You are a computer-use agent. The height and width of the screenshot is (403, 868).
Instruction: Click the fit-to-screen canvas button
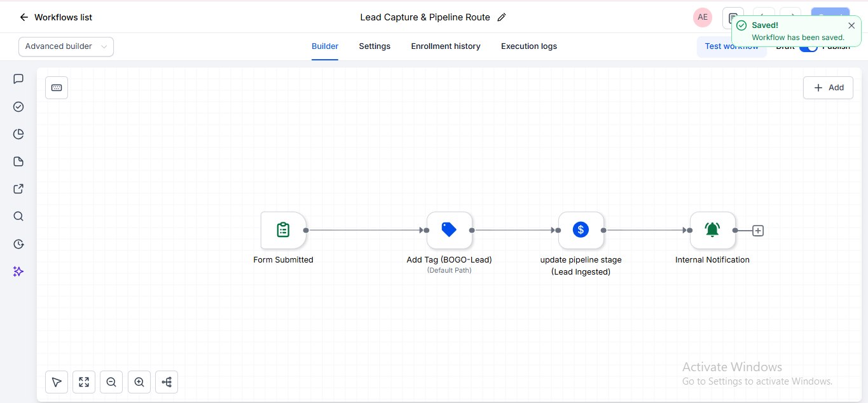(x=84, y=382)
